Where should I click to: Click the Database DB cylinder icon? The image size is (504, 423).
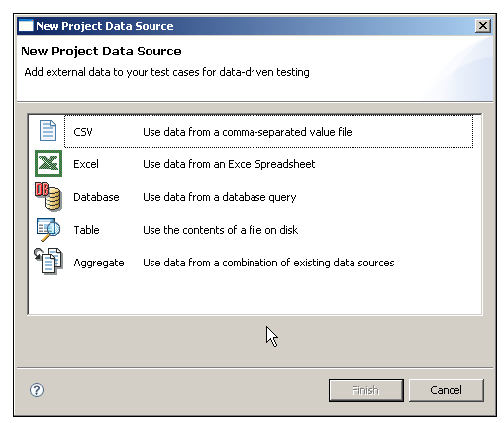(x=48, y=196)
